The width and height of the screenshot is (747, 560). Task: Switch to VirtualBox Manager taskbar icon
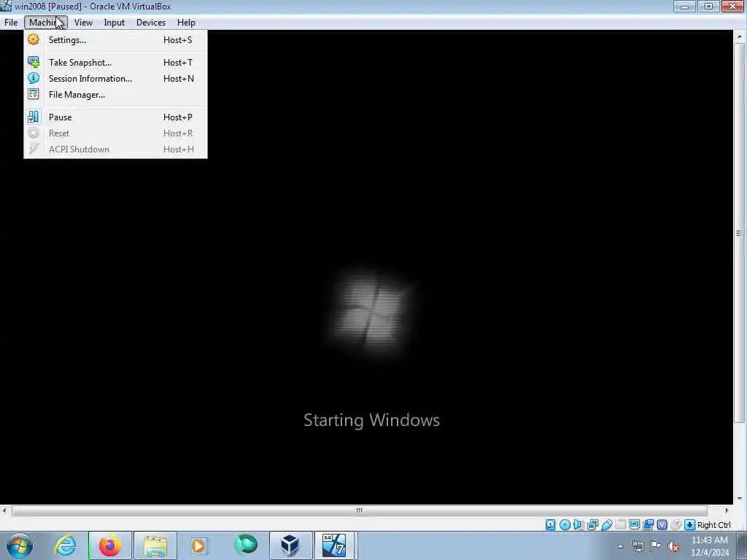tap(290, 545)
